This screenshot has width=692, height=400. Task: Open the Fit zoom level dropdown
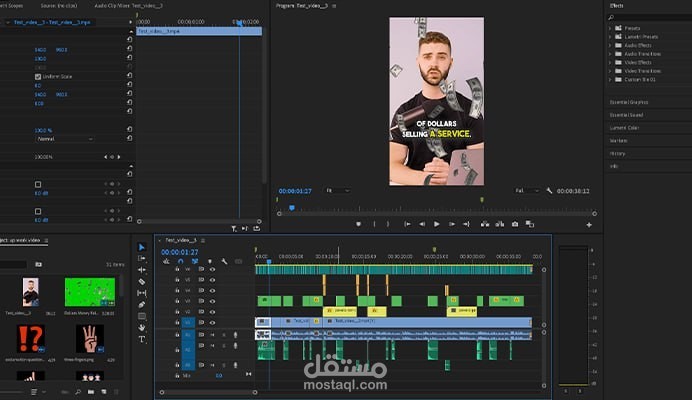click(338, 191)
